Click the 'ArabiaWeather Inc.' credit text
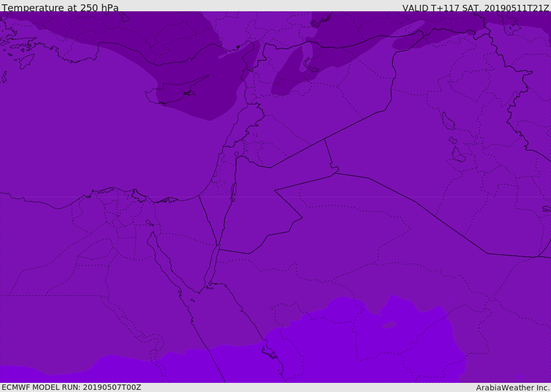The image size is (551, 392). [x=513, y=388]
